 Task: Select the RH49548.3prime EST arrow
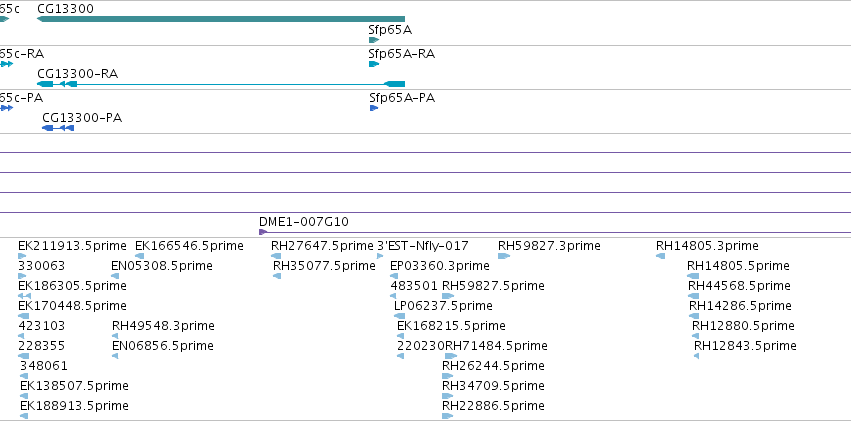[115, 336]
